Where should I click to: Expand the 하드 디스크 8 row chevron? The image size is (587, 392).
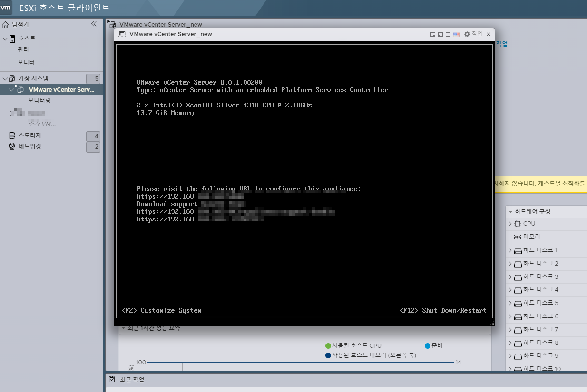510,343
